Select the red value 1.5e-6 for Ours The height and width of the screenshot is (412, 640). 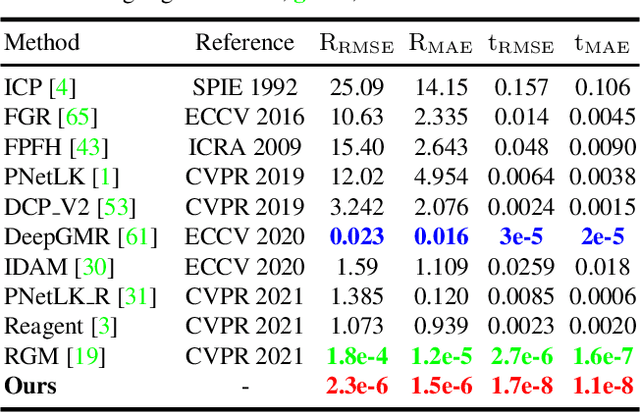441,386
